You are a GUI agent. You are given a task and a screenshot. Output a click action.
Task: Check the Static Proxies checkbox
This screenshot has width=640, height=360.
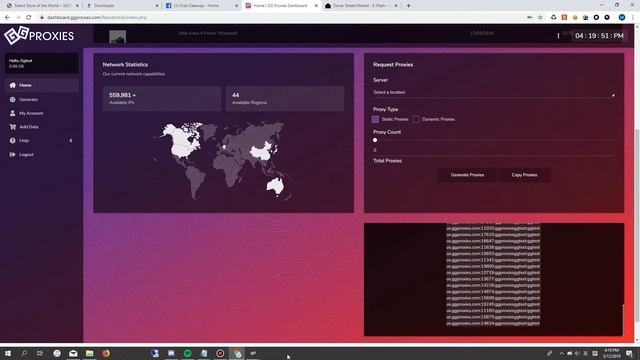point(376,119)
